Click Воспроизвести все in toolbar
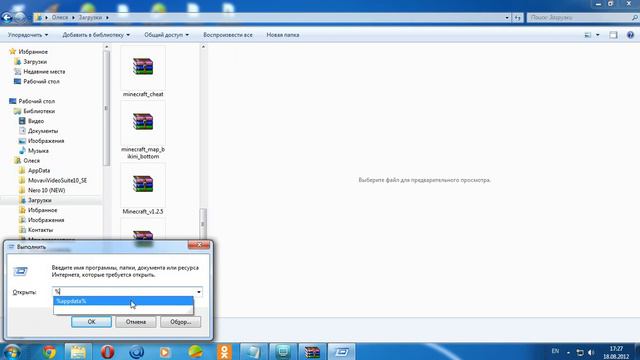This screenshot has height=360, width=640. click(x=228, y=35)
